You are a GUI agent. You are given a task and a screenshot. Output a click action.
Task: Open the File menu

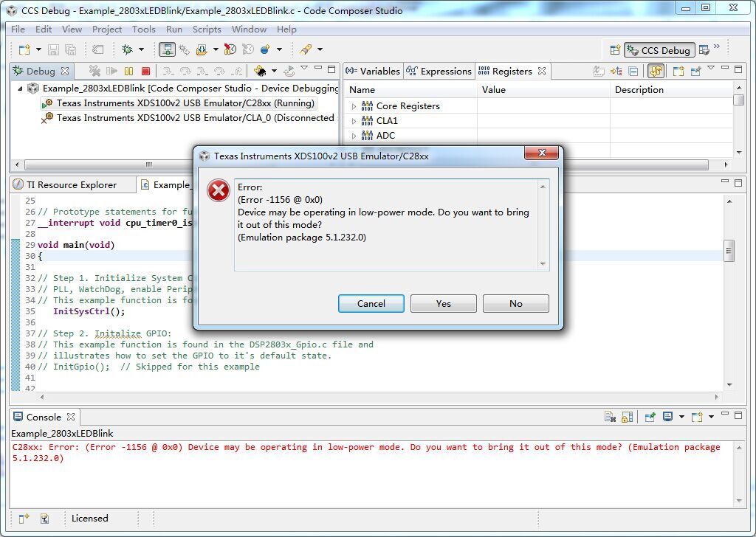click(x=18, y=30)
